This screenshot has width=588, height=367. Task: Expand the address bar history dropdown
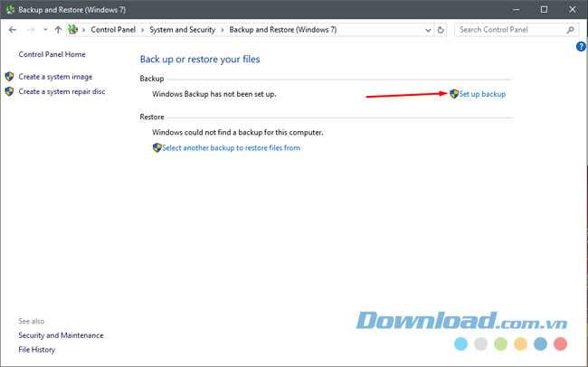point(428,30)
